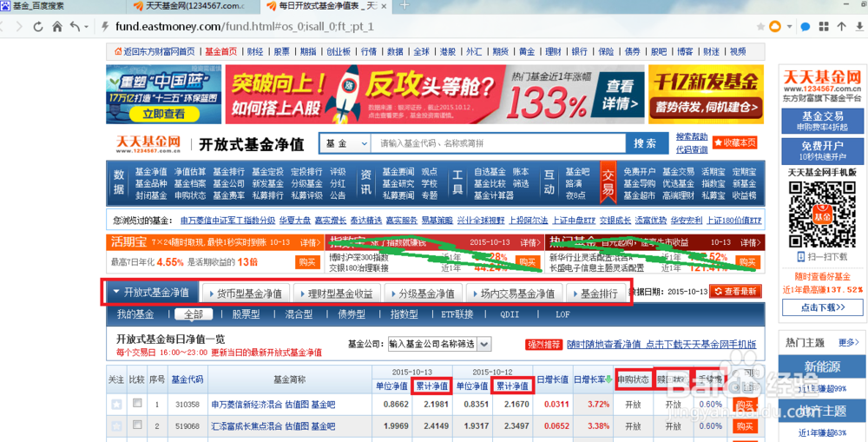Open the dropdown arrow beside the undo icon

[87, 27]
